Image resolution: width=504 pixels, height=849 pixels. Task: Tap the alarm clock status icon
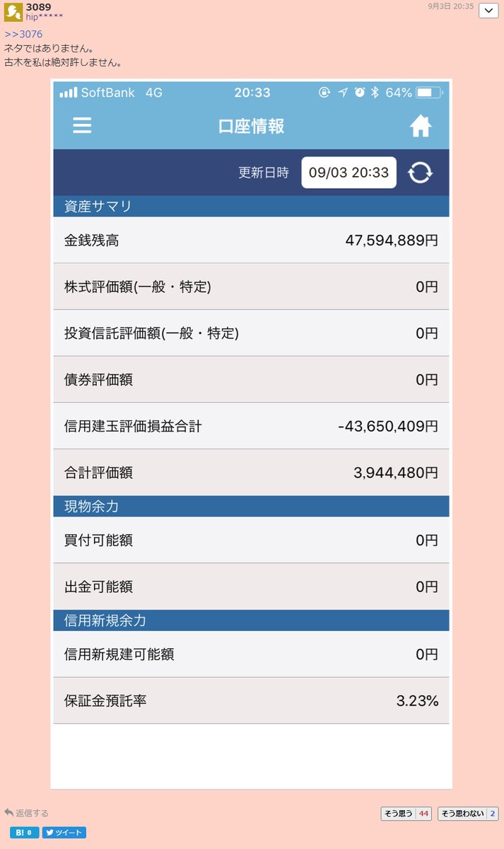click(x=360, y=93)
